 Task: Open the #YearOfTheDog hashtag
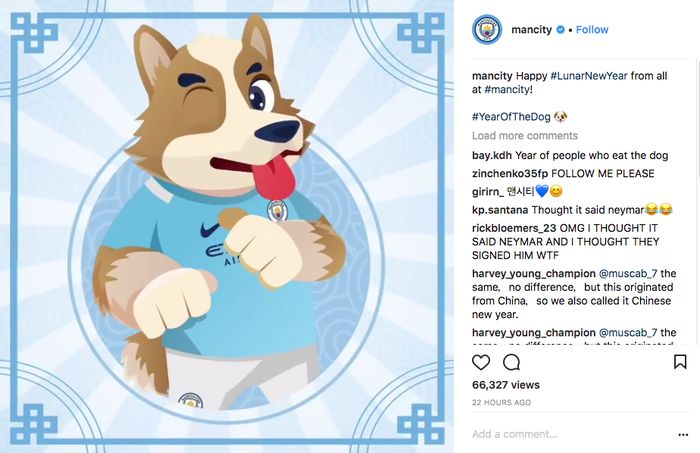click(x=511, y=117)
